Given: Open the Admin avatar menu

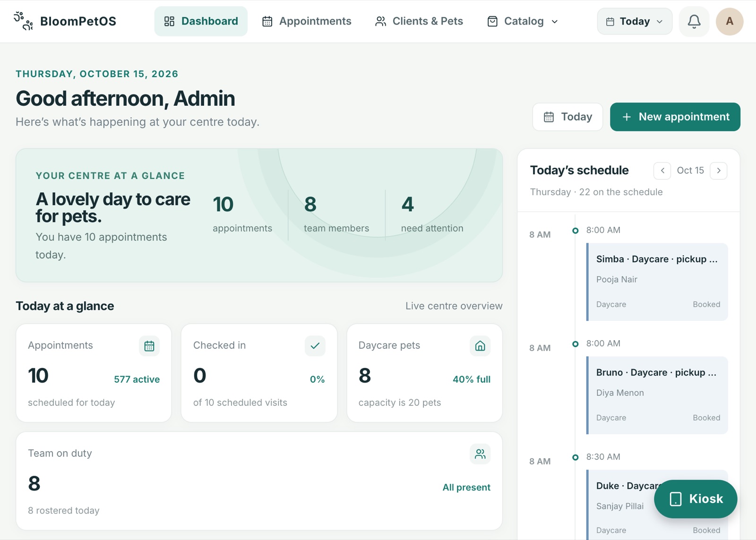Looking at the screenshot, I should coord(730,21).
